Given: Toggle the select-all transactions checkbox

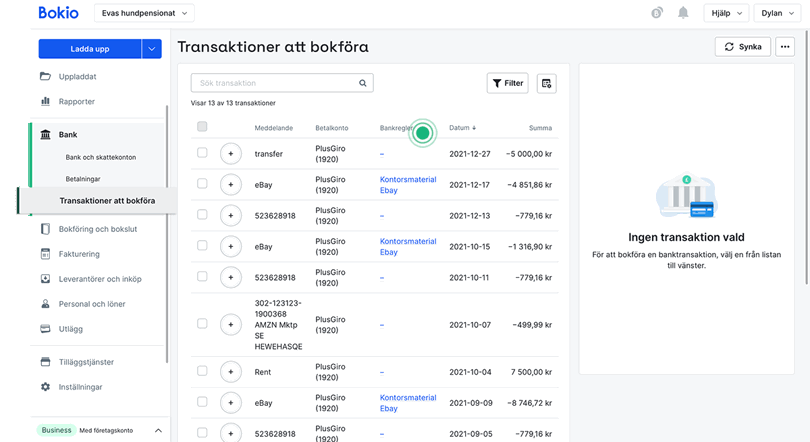Looking at the screenshot, I should 203,127.
